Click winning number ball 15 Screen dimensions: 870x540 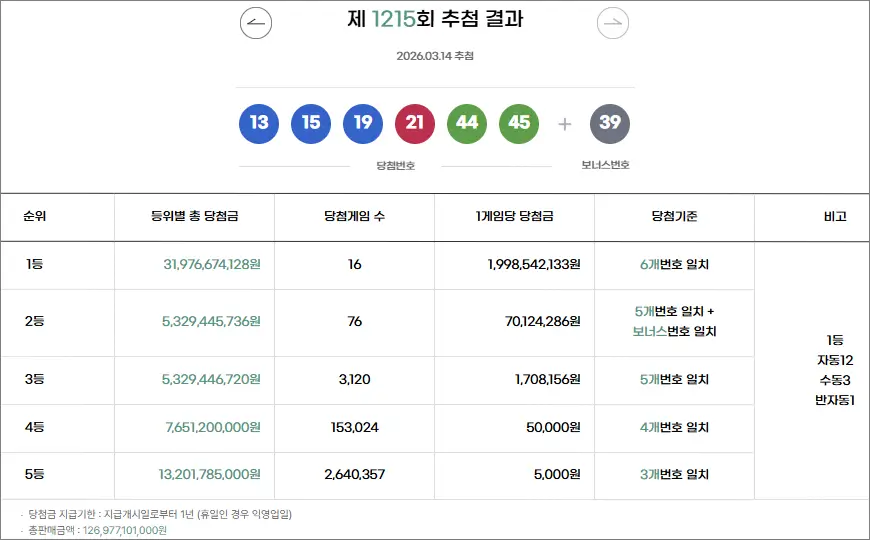click(x=311, y=123)
